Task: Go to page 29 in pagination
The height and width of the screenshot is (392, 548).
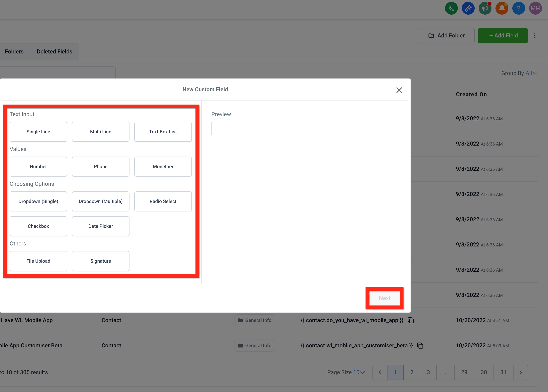Action: [x=464, y=372]
